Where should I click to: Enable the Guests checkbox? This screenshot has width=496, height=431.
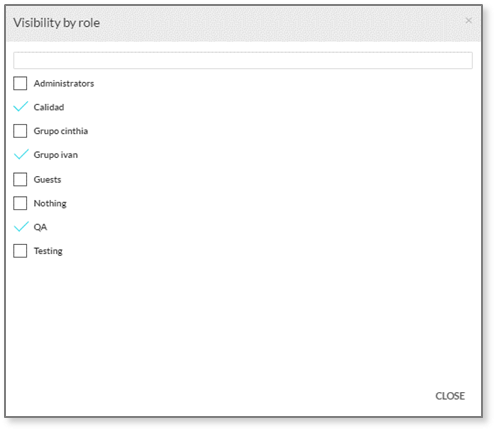tap(20, 179)
